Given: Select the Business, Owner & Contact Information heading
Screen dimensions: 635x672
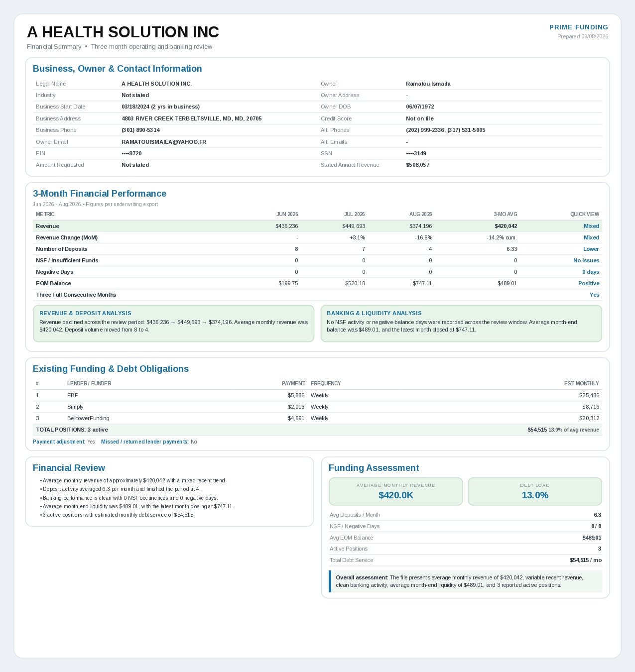Looking at the screenshot, I should coord(118,69).
